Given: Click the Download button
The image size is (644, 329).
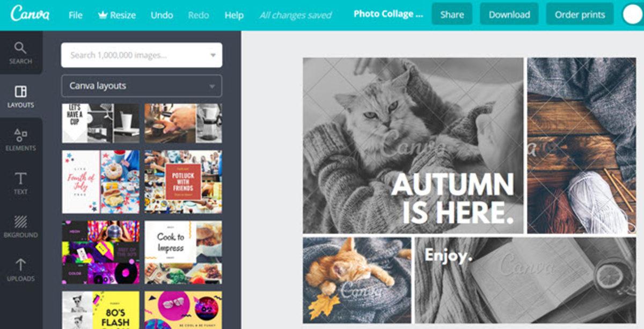Looking at the screenshot, I should [509, 14].
